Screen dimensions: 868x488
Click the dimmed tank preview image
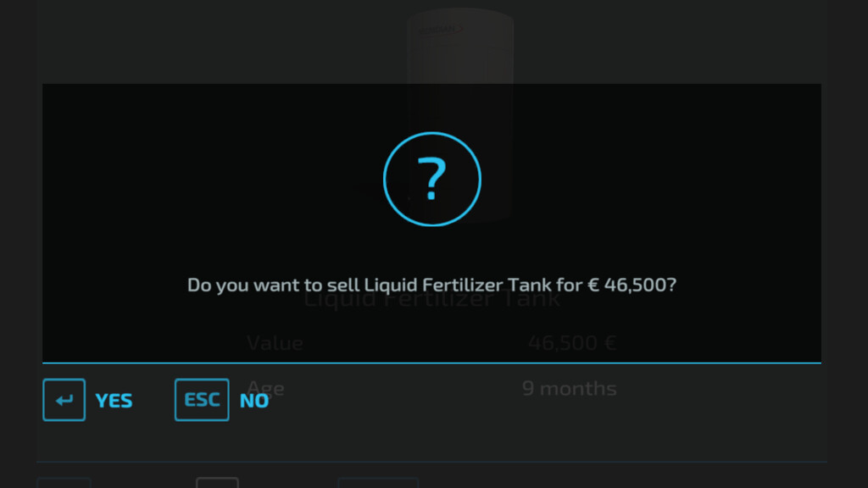tap(460, 51)
